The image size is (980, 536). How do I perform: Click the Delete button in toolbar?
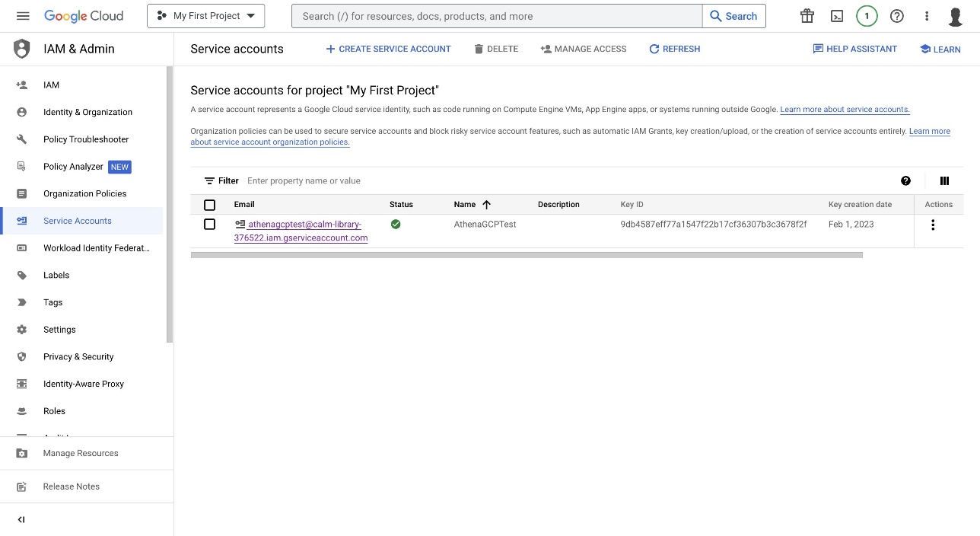495,49
